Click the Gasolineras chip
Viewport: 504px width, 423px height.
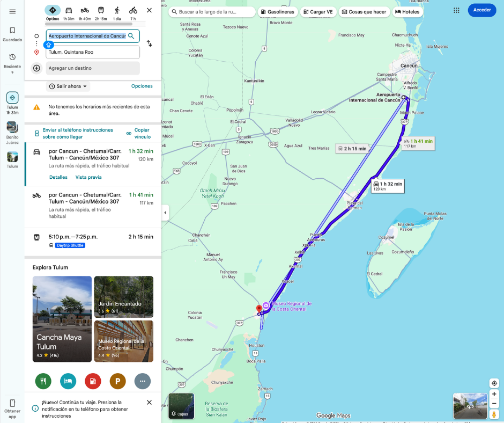[x=278, y=12]
